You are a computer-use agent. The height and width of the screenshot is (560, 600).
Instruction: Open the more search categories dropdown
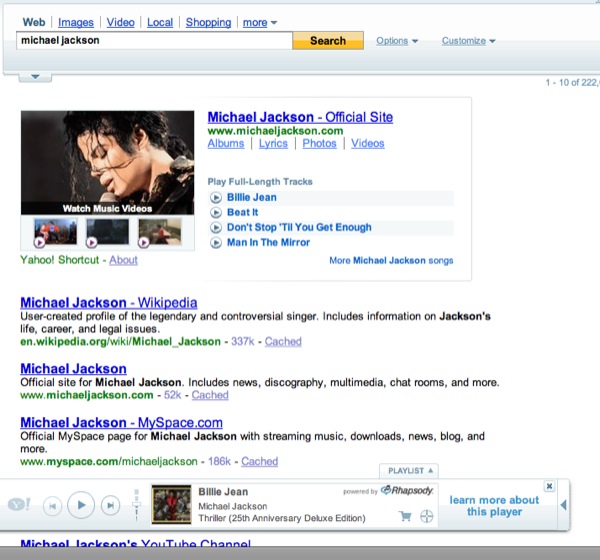[x=260, y=23]
